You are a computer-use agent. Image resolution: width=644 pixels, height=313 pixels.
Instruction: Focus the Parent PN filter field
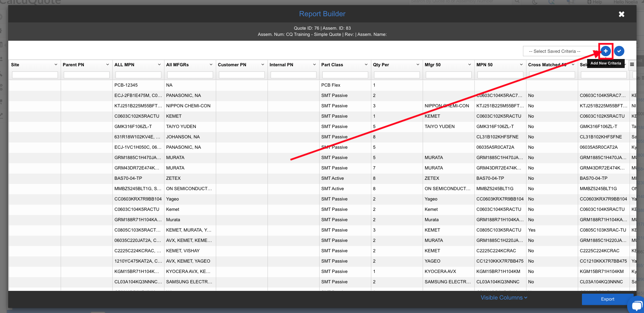(87, 75)
